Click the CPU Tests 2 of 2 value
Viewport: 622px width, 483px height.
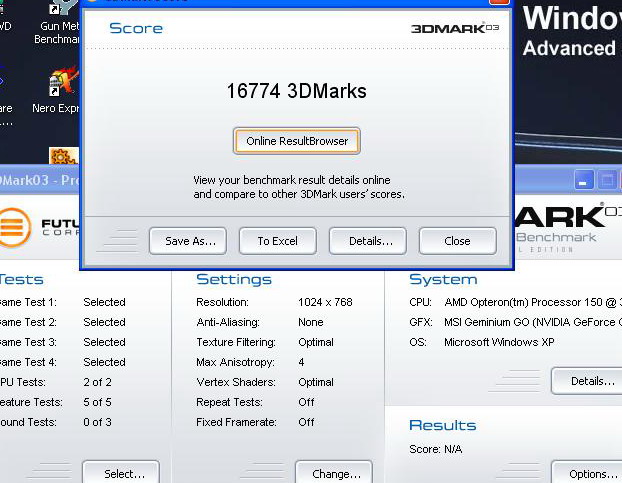tap(98, 382)
